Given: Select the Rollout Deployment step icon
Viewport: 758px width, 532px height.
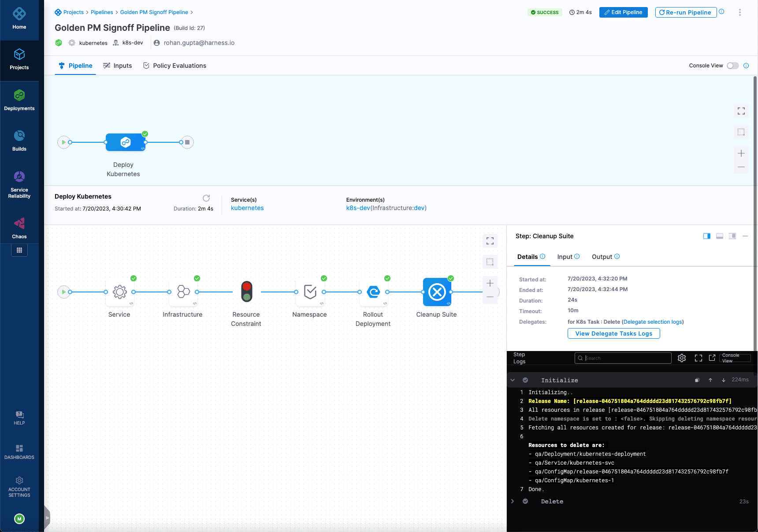Looking at the screenshot, I should [x=373, y=292].
